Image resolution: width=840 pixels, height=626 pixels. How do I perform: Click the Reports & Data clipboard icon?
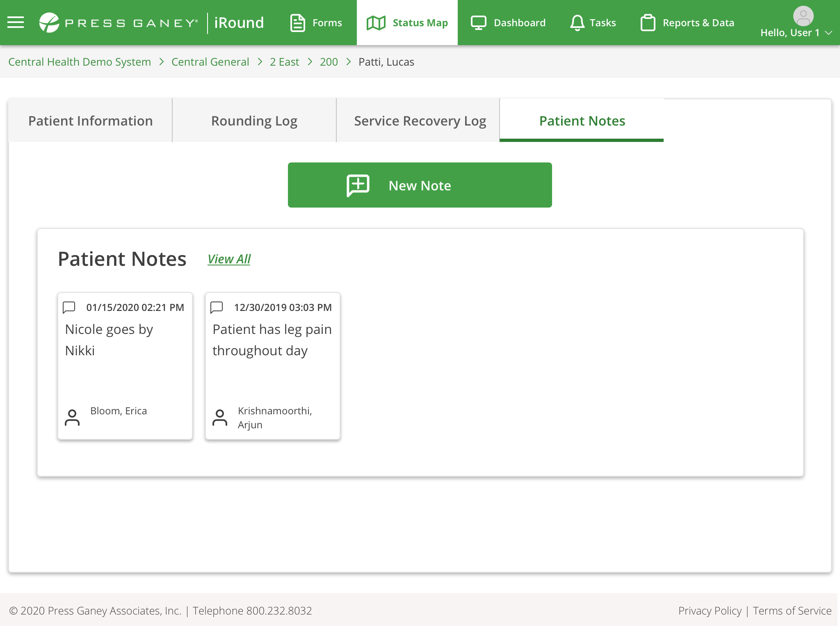(648, 23)
